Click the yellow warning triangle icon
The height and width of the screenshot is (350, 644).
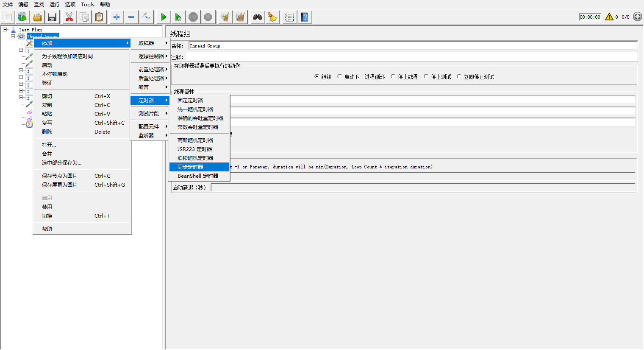pos(609,17)
